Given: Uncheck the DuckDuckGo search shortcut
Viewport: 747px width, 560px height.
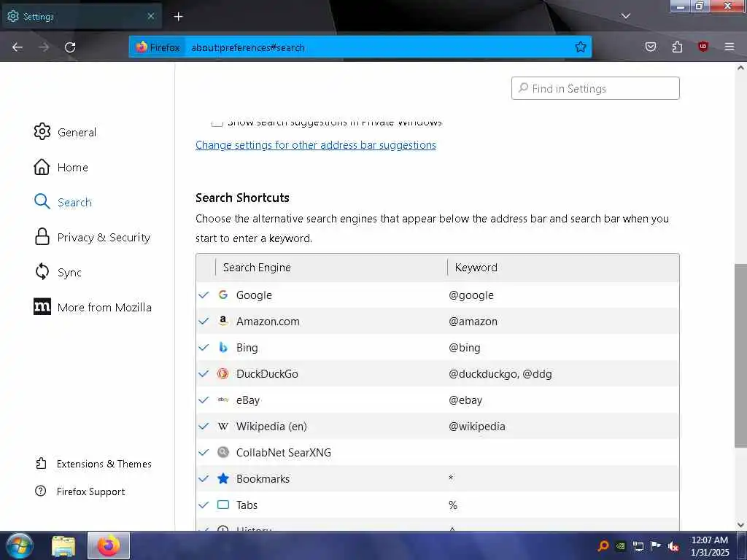Looking at the screenshot, I should point(204,373).
